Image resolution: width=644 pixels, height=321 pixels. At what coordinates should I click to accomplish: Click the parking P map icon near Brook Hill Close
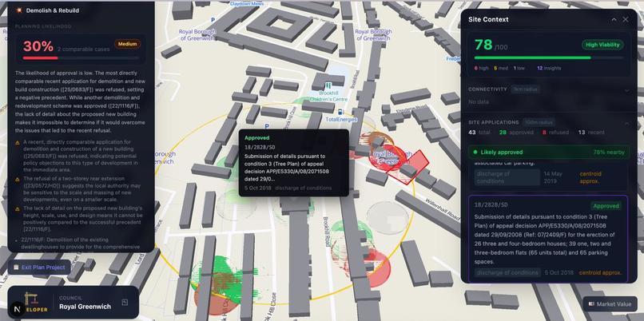268,126
